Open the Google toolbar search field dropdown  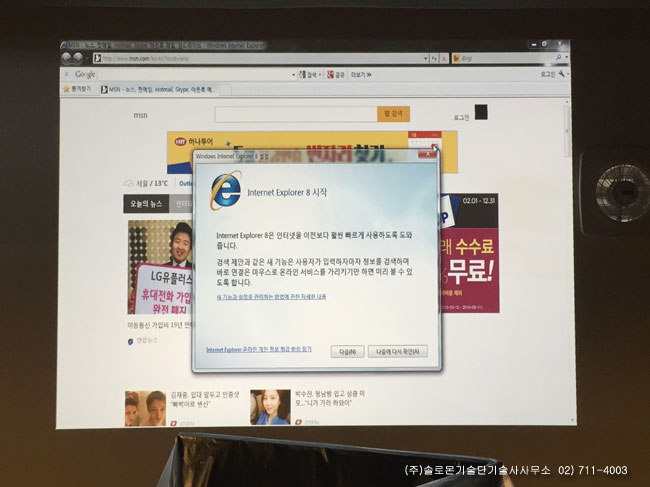pyautogui.click(x=293, y=75)
